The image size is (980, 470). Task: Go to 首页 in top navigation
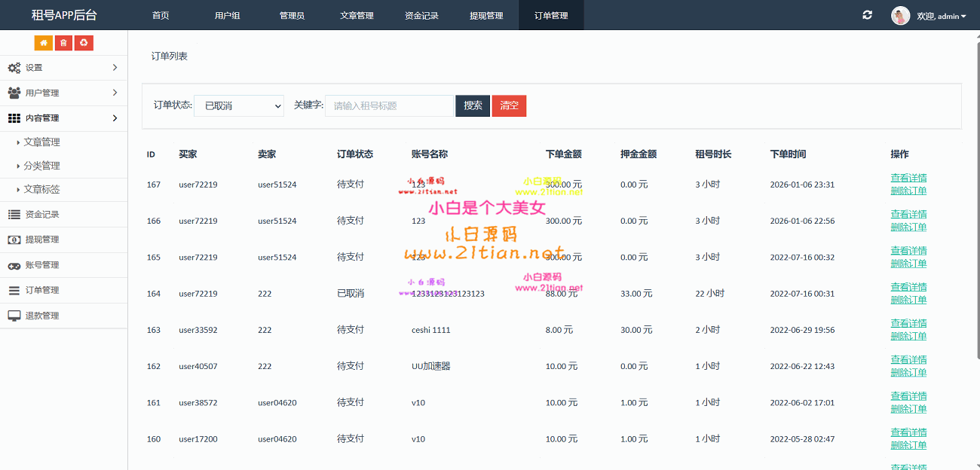tap(161, 15)
